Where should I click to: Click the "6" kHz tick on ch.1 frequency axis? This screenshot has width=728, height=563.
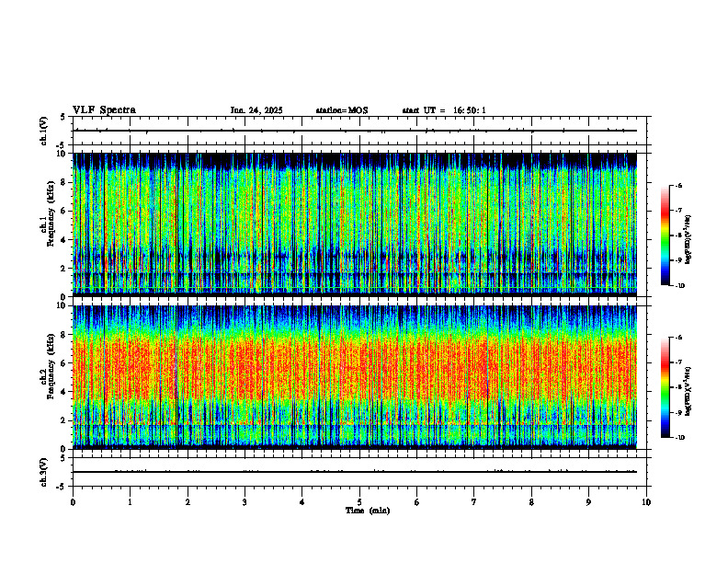[65, 211]
